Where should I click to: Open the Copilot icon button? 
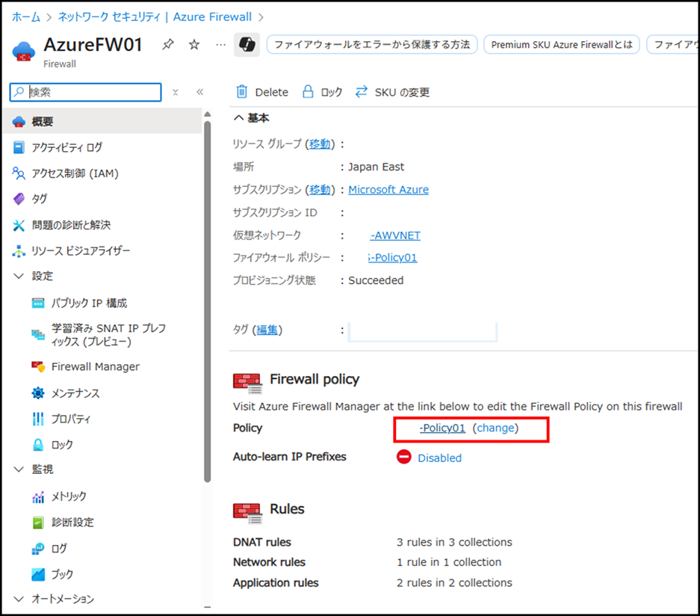[x=247, y=45]
